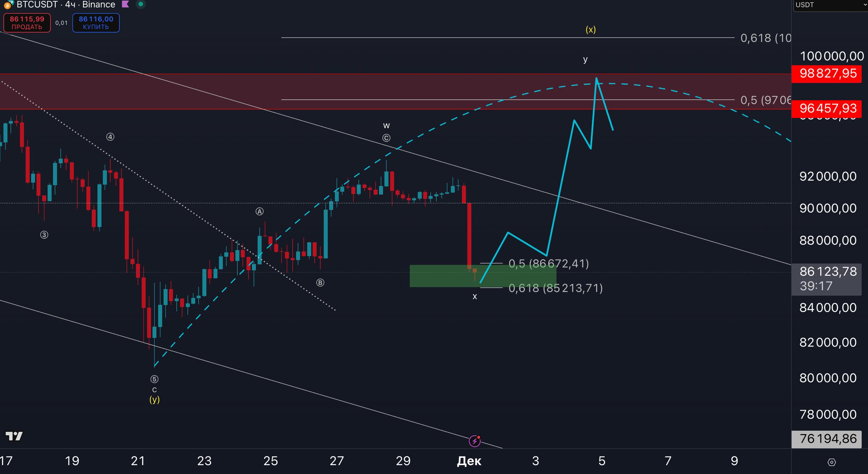Select the circled 5 wave label
Viewport: 868px width, 474px height.
coord(154,379)
